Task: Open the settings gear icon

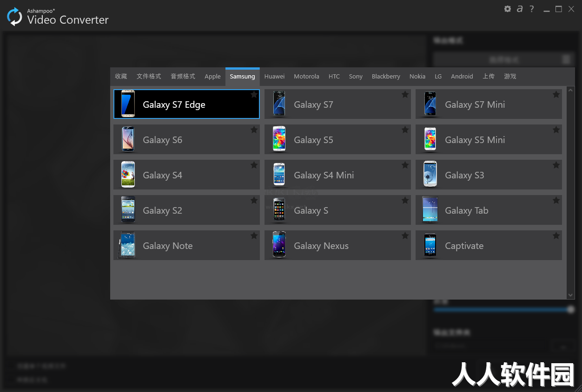Action: coord(508,9)
